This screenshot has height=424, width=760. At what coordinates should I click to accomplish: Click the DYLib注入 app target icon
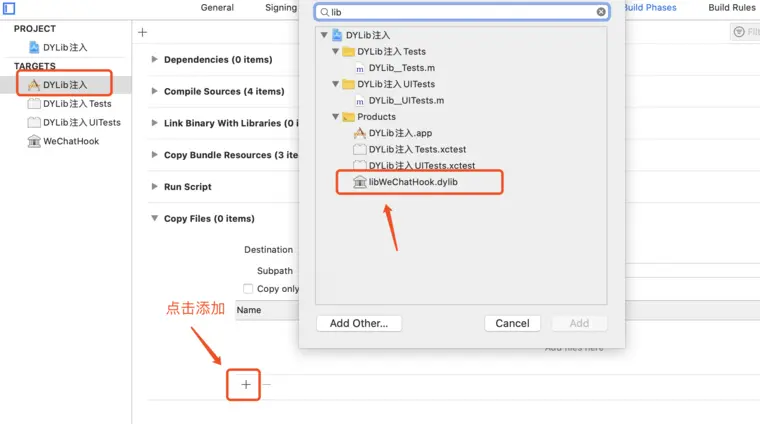(33, 85)
